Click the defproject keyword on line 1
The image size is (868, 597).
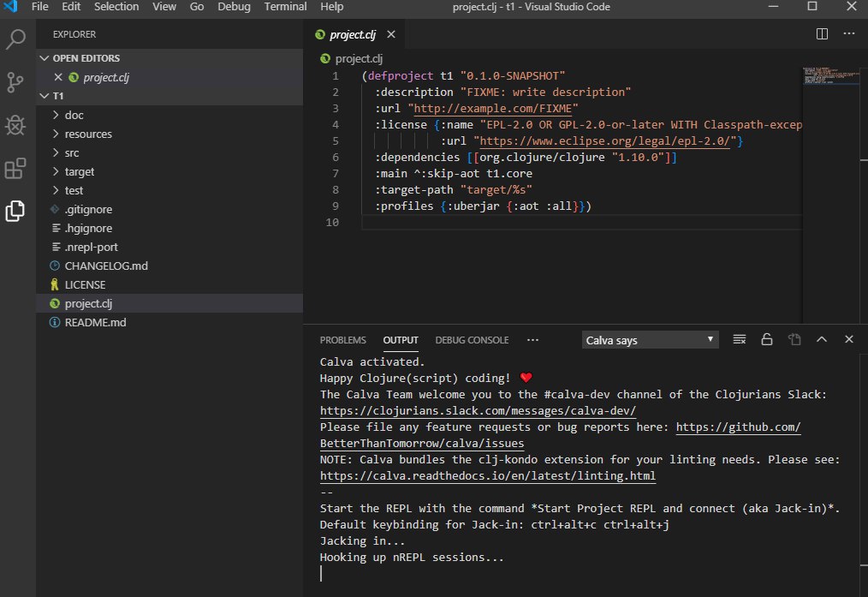pyautogui.click(x=401, y=76)
